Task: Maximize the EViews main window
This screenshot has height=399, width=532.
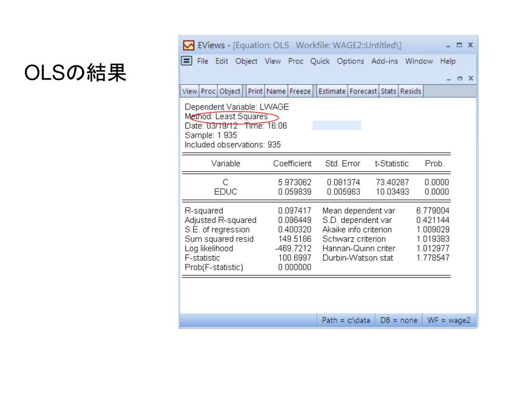Action: coord(459,45)
